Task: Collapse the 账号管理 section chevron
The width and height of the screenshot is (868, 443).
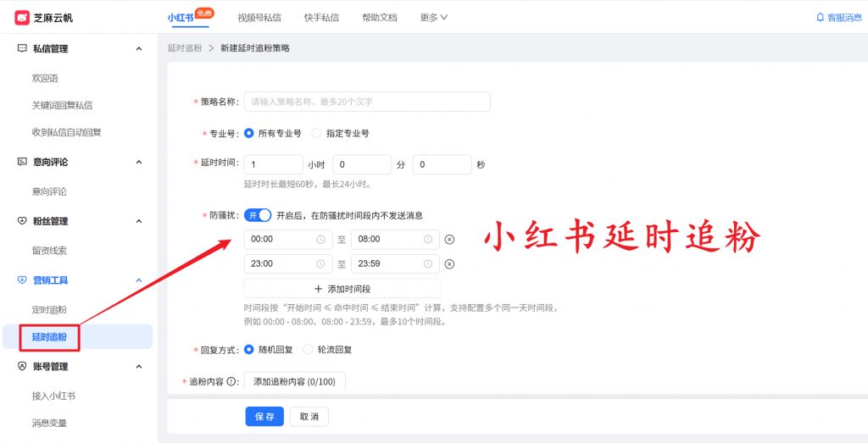Action: [x=139, y=367]
